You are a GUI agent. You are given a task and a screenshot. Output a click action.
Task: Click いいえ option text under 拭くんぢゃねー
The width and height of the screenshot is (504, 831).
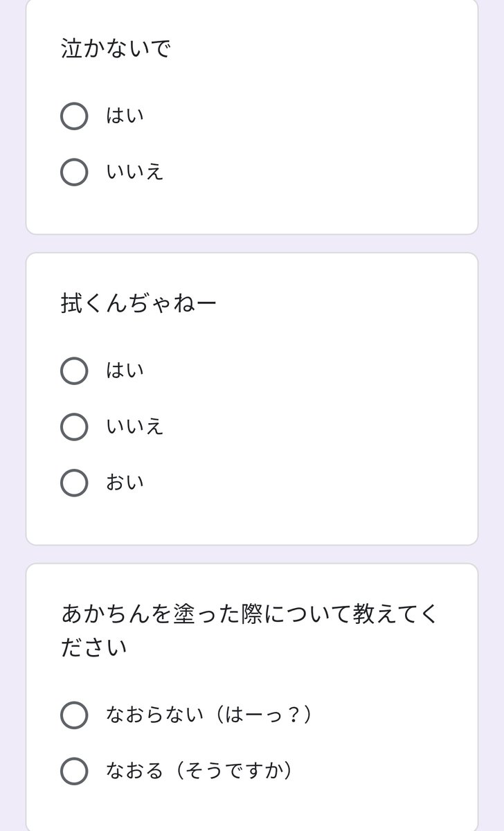coord(134,427)
